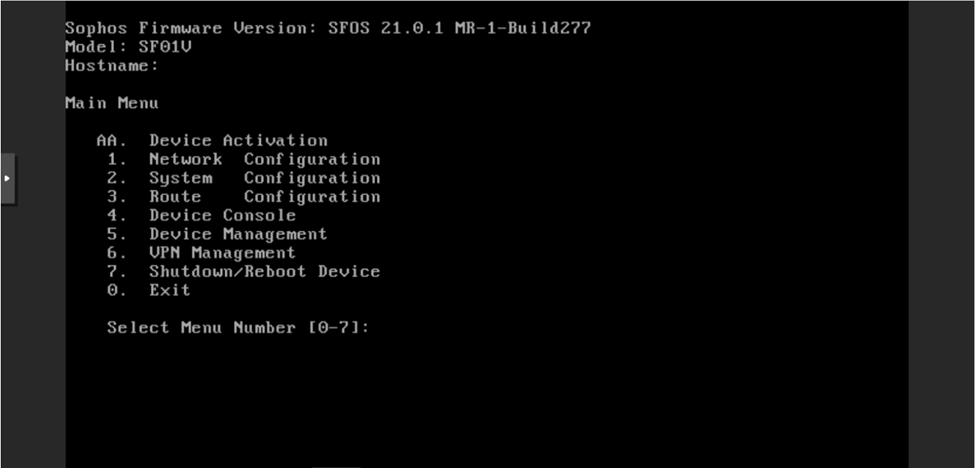Screen dimensions: 975x468
Task: Expand the collapsed side panel arrow tab
Action: [x=7, y=178]
